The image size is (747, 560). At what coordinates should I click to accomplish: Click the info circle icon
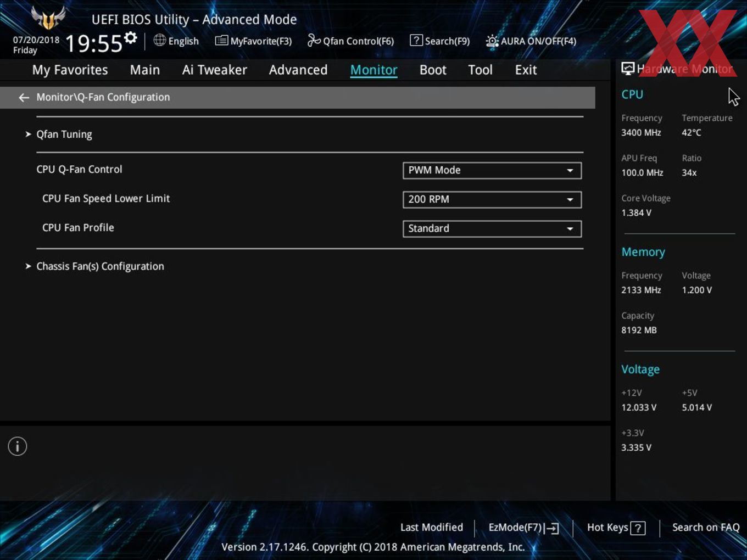point(18,446)
